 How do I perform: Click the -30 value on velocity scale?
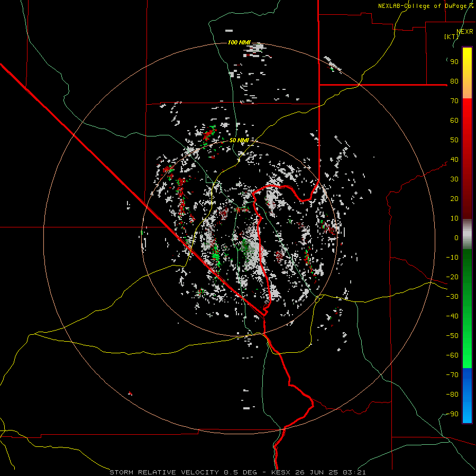[452, 297]
